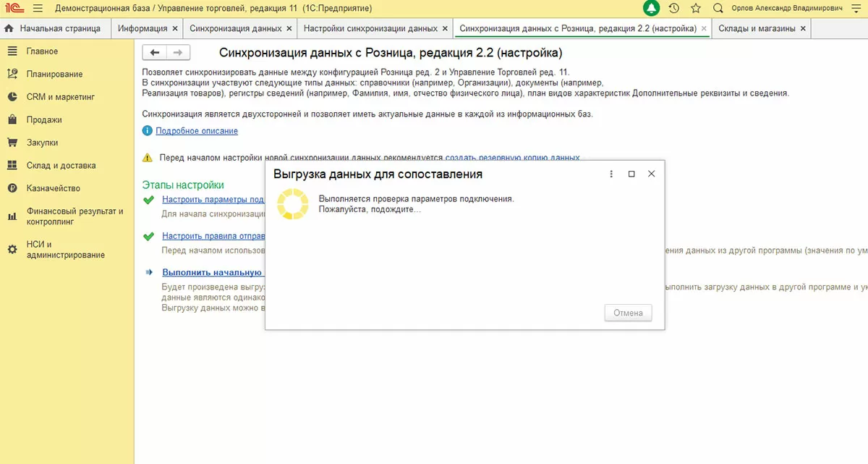This screenshot has height=464, width=868.
Task: Close the Склады и магазины tab
Action: [x=803, y=28]
